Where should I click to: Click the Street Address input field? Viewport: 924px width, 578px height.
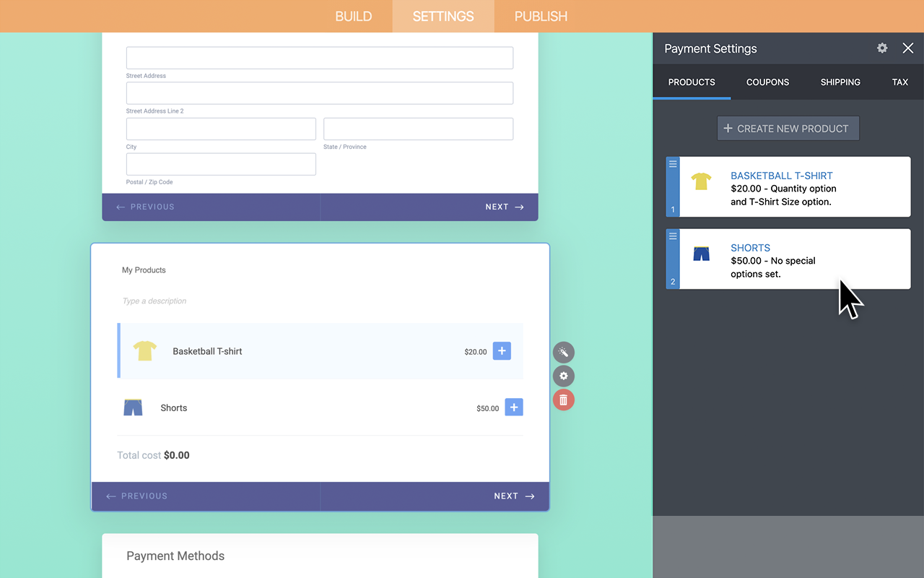(320, 58)
